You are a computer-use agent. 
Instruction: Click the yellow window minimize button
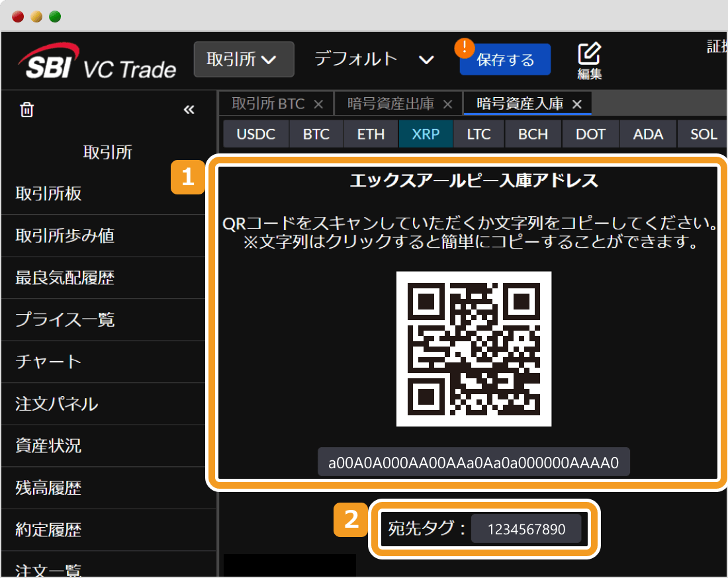(36, 17)
